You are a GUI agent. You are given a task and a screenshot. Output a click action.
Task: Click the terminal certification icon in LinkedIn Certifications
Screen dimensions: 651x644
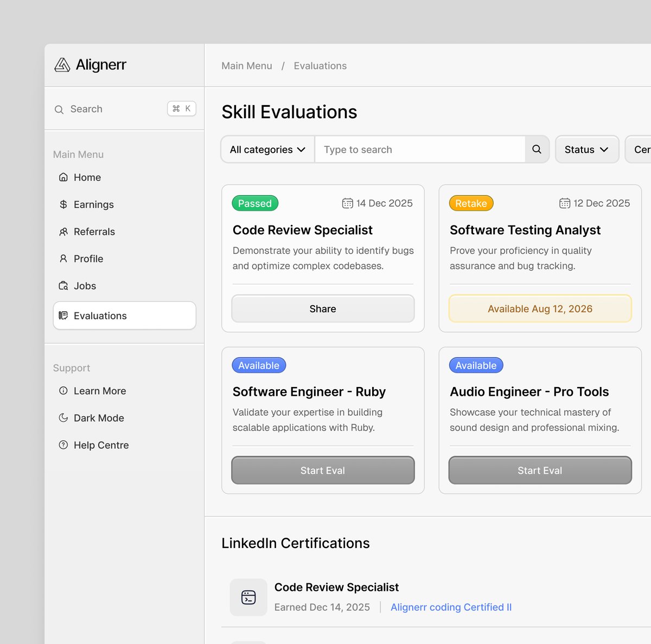(248, 597)
